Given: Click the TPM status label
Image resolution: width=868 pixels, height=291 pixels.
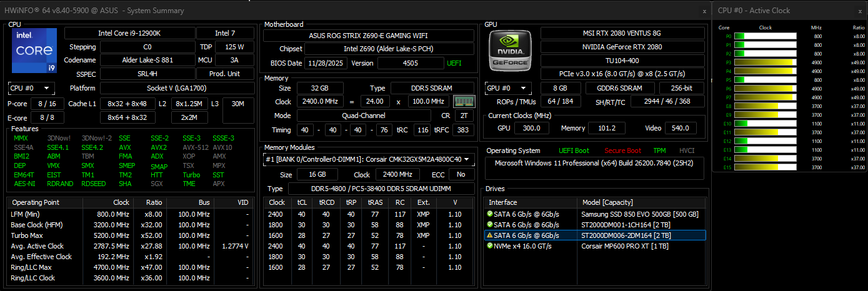Looking at the screenshot, I should pos(659,150).
